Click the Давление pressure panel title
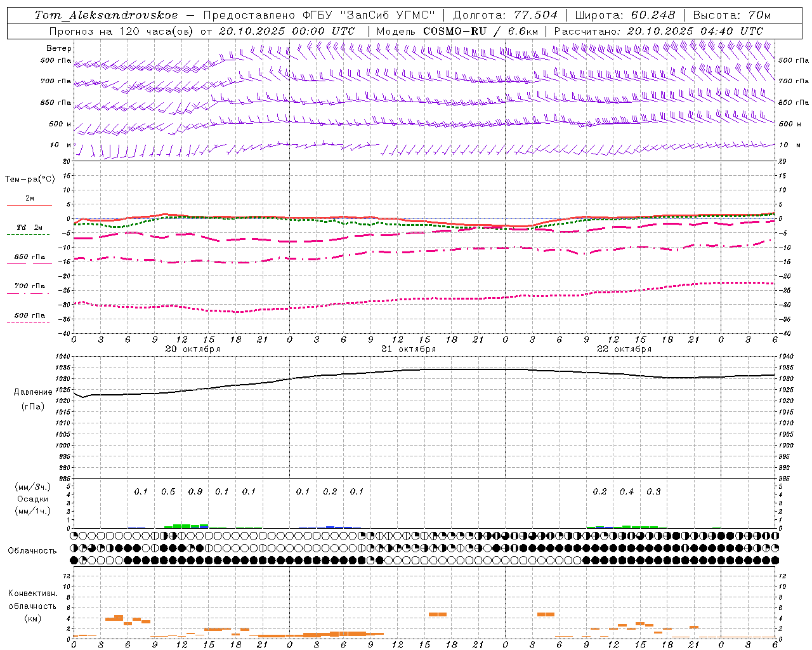812x650 pixels. click(33, 392)
